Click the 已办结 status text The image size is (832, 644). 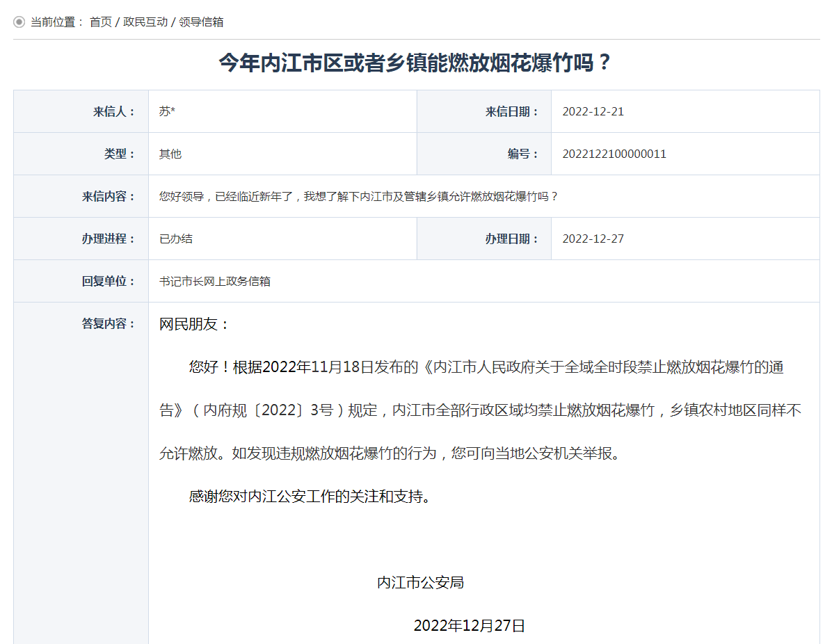(x=176, y=239)
